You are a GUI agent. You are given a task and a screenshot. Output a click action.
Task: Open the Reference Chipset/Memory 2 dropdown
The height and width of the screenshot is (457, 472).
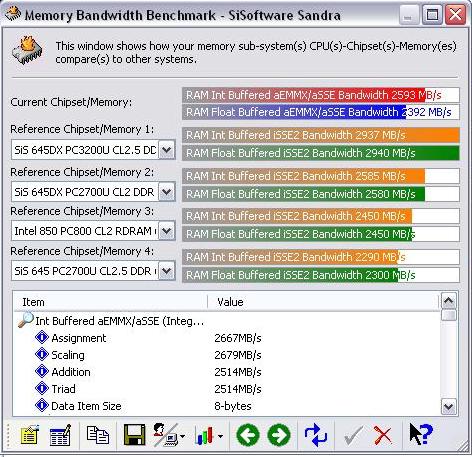[166, 192]
